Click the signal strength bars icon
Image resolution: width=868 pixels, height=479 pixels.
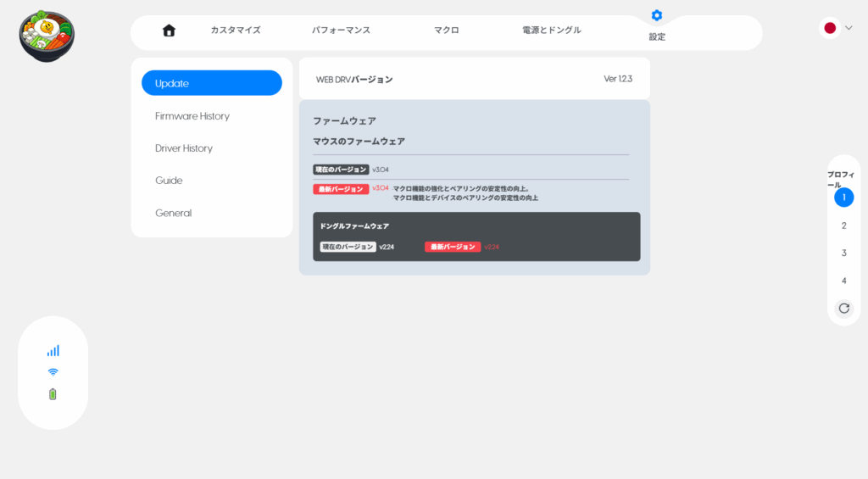click(53, 350)
